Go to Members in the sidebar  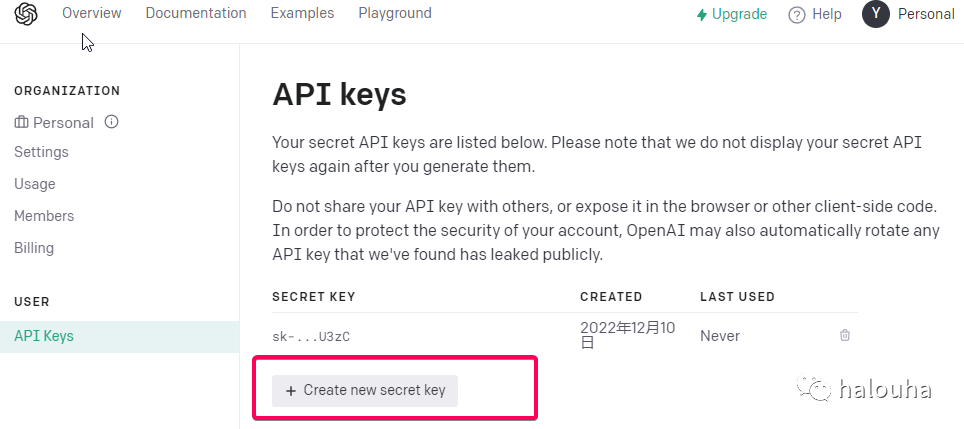click(44, 216)
